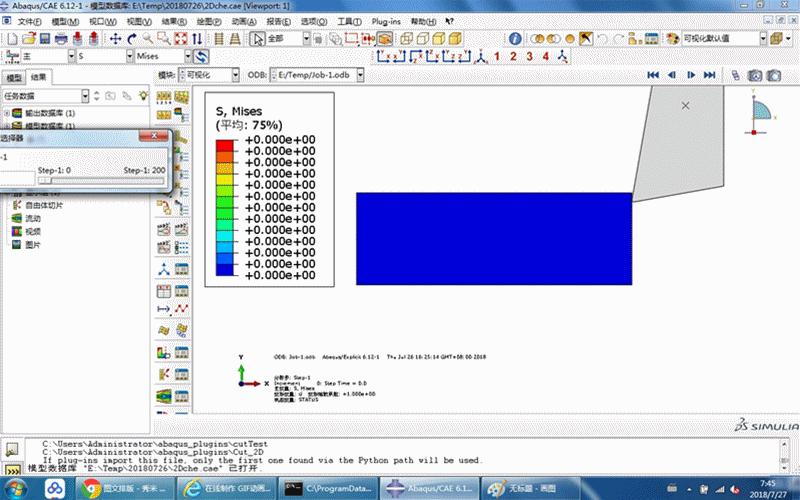Click the frame selector slider handle
This screenshot has width=800, height=500.
(42, 180)
